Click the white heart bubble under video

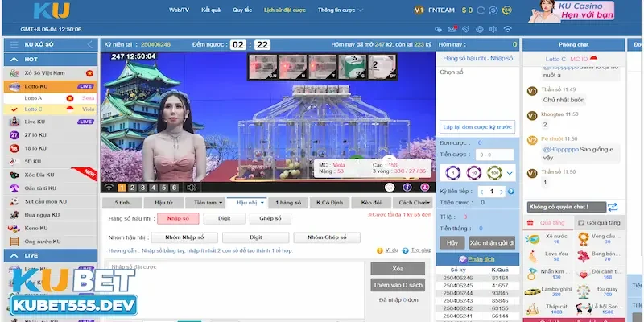390,188
